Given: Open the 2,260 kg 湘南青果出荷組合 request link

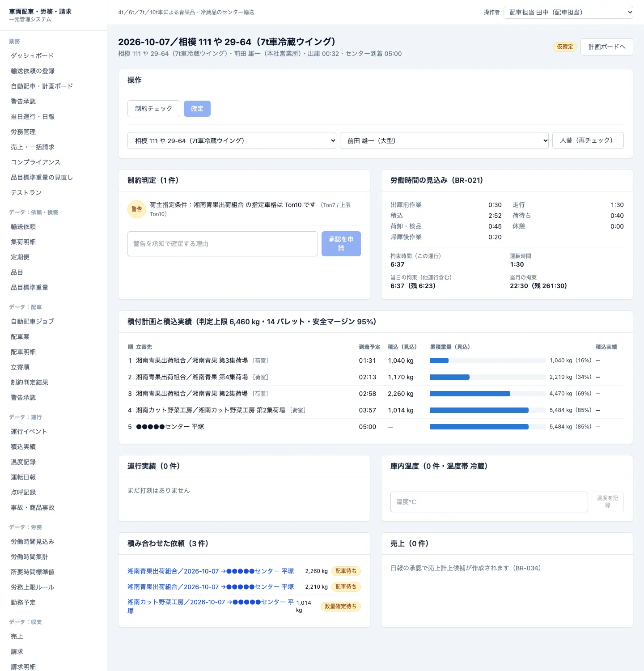Looking at the screenshot, I should coord(211,571).
